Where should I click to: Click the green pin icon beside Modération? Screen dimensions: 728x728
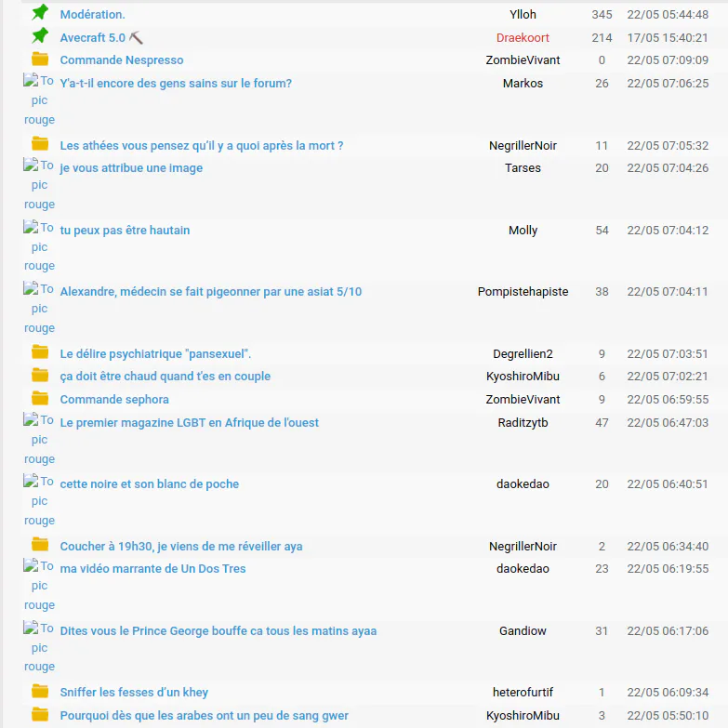coord(40,12)
